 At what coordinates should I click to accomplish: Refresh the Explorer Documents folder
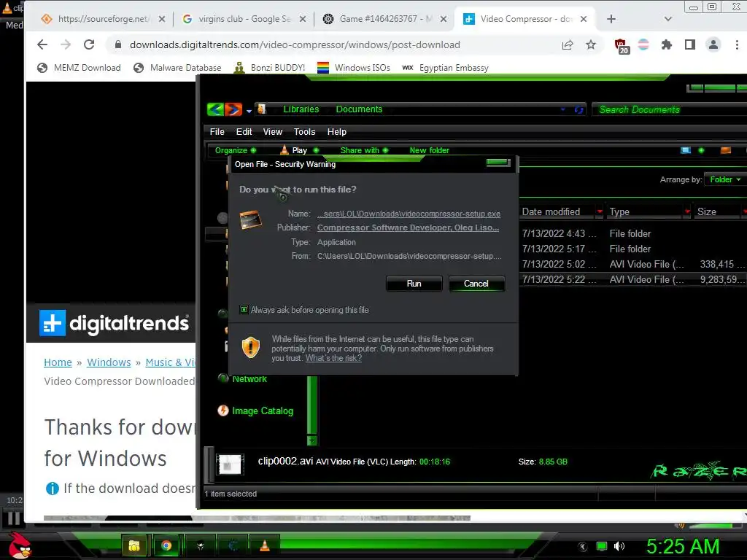coord(578,110)
